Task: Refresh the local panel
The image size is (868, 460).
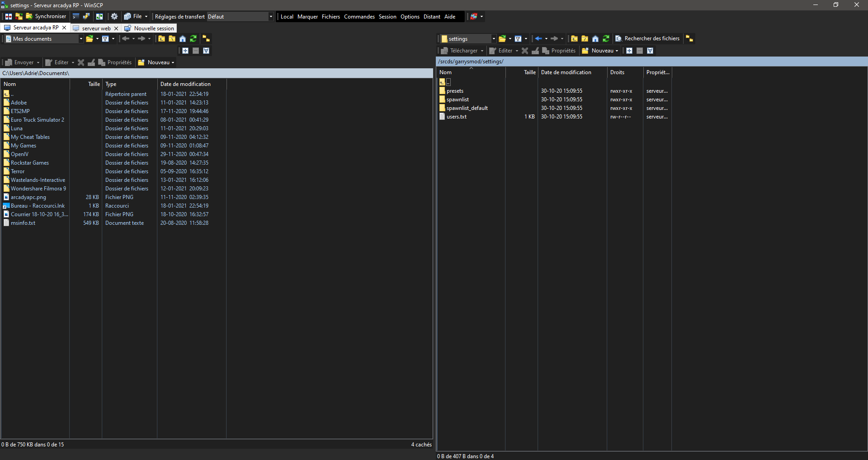Action: [x=193, y=39]
